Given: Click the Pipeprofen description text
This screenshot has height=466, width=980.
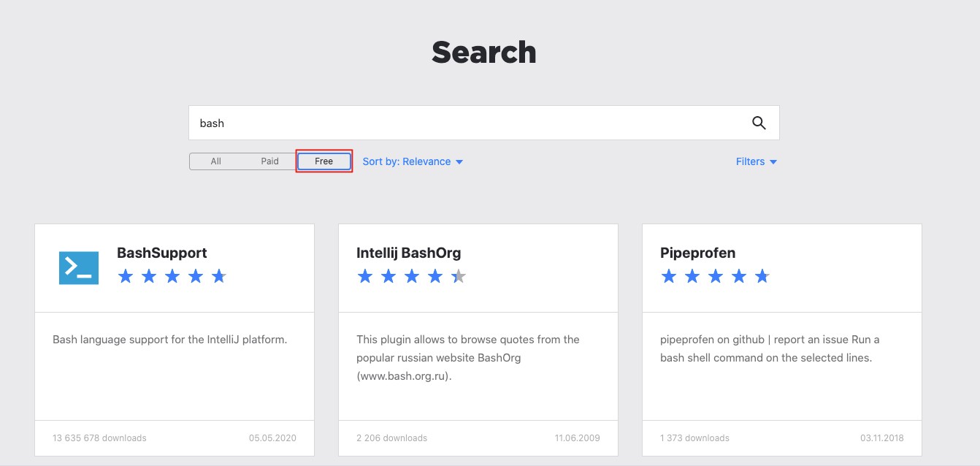Looking at the screenshot, I should [x=770, y=349].
